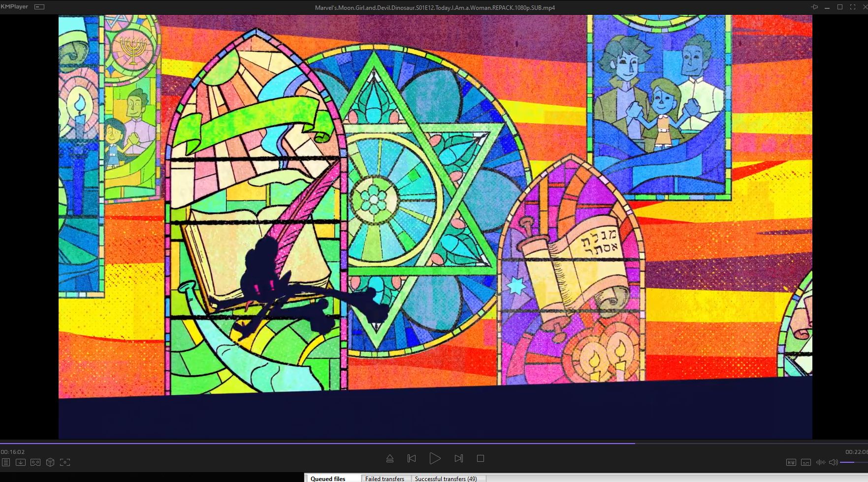
Task: Enable VR mode with goggles icon
Action: [35, 462]
